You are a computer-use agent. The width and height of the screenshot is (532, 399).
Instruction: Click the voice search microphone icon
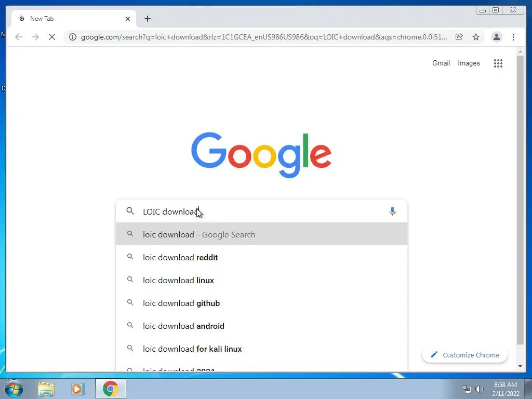[392, 211]
